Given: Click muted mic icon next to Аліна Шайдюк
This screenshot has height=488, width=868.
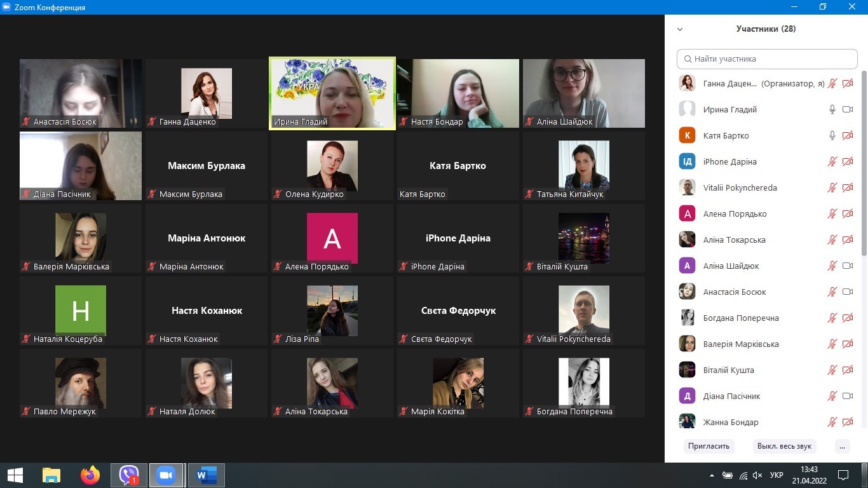Looking at the screenshot, I should pos(832,266).
